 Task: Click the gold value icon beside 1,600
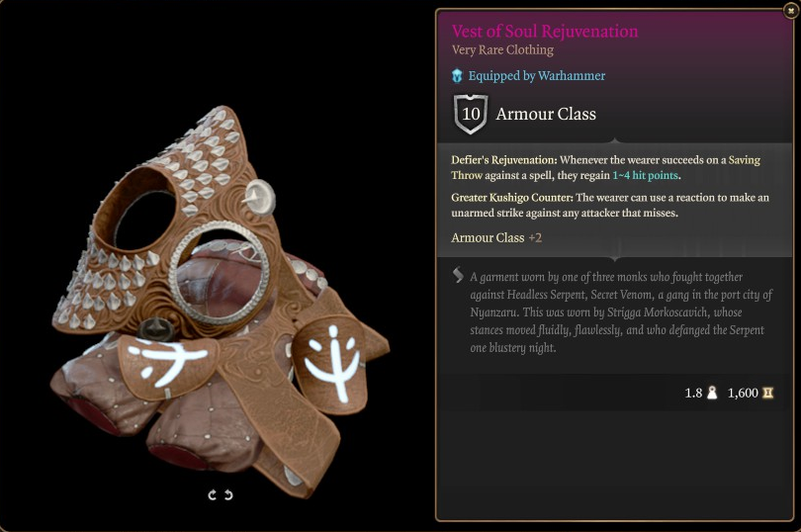767,394
